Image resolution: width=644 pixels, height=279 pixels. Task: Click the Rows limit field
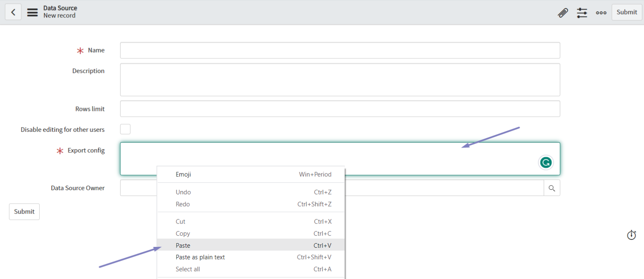(x=340, y=109)
